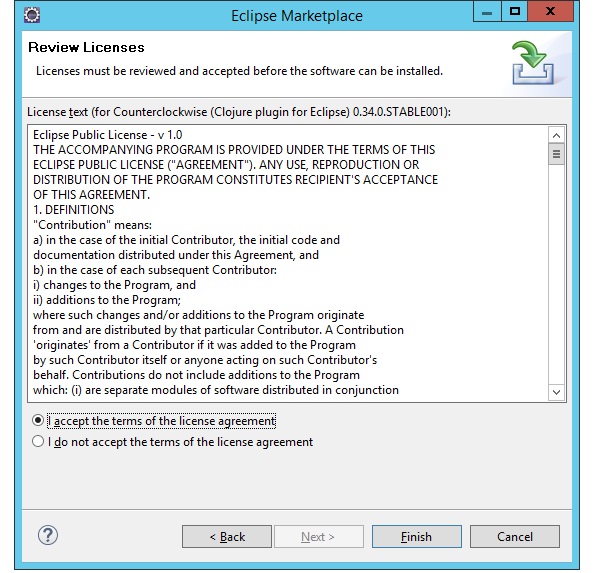Click 'i) changes to the Program, and'

(114, 285)
